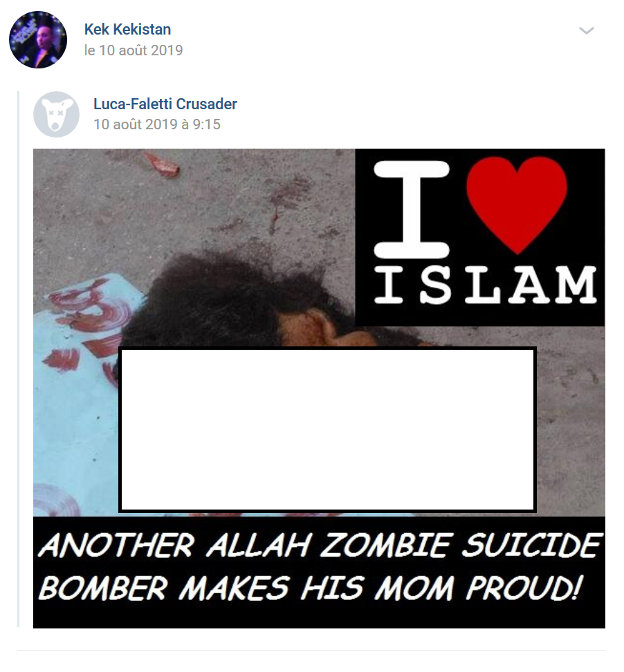Open original post timestamp 10 août 2019 à 9:15
624x672 pixels.
(x=157, y=124)
